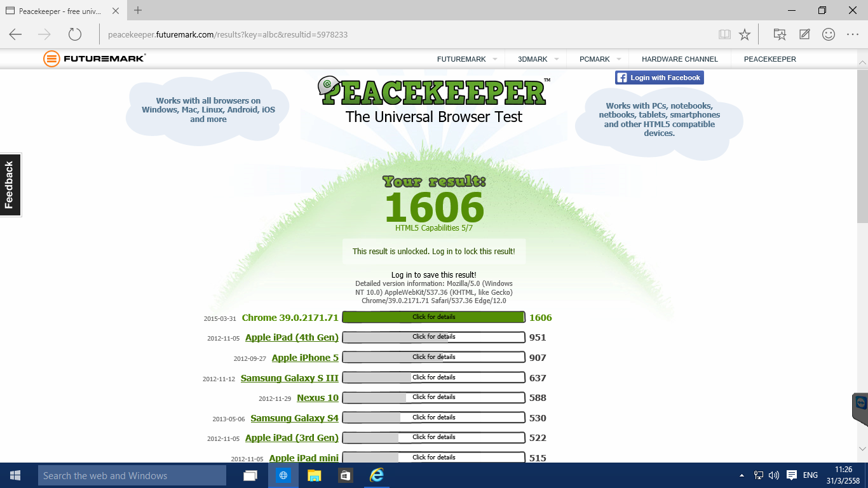Image resolution: width=868 pixels, height=488 pixels.
Task: Expand 3DMARK menu dropdown arrow
Action: tap(557, 59)
